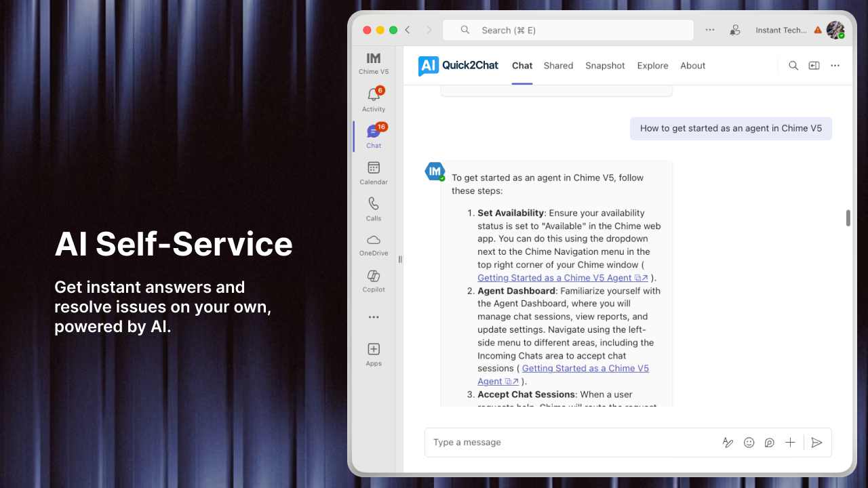Switch to the Snapshot tab
Screen dimensions: 868x488
pyautogui.click(x=605, y=66)
